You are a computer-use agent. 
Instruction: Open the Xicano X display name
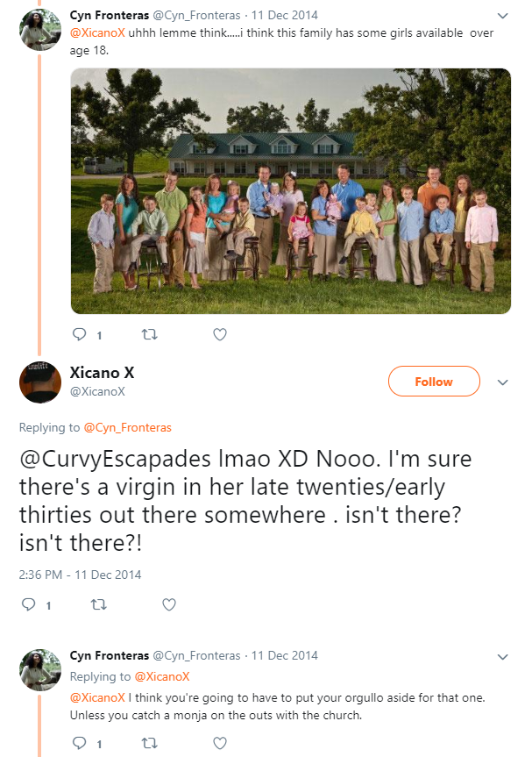103,373
